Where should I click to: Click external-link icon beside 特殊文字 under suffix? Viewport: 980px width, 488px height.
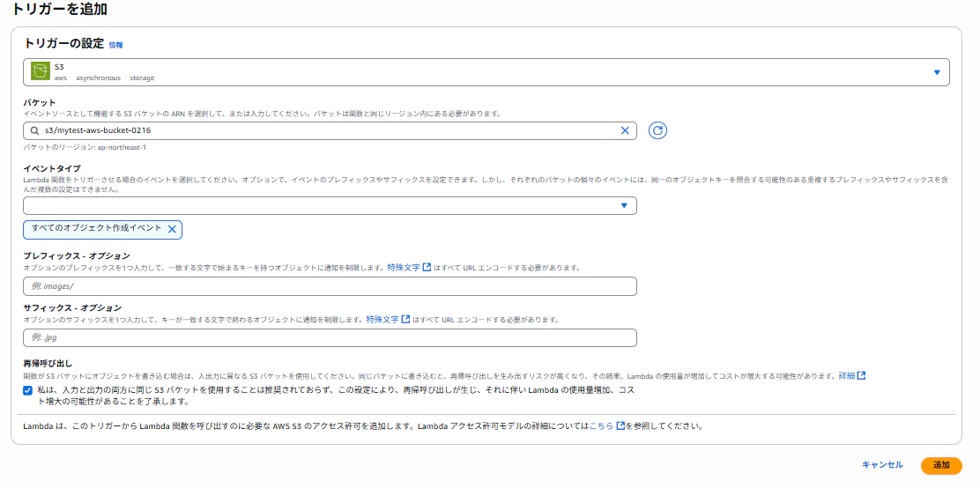point(405,319)
